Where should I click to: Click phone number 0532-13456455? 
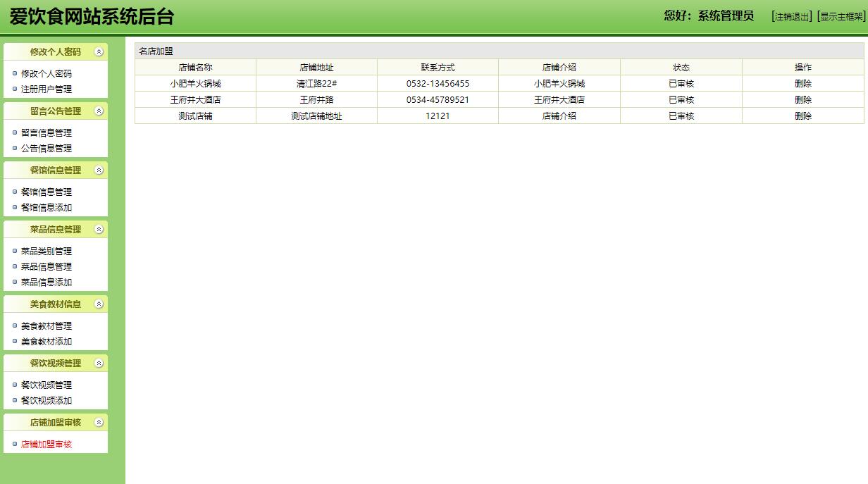point(438,83)
